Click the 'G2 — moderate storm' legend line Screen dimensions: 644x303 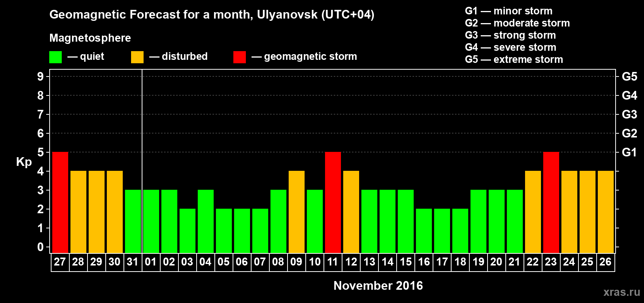click(x=517, y=23)
